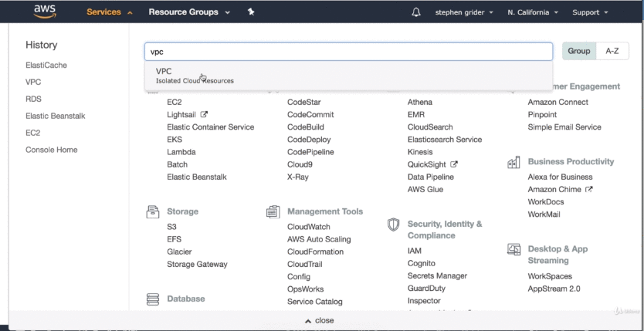Click the Business Productivity category icon
Viewport: 644px width, 331px height.
514,162
